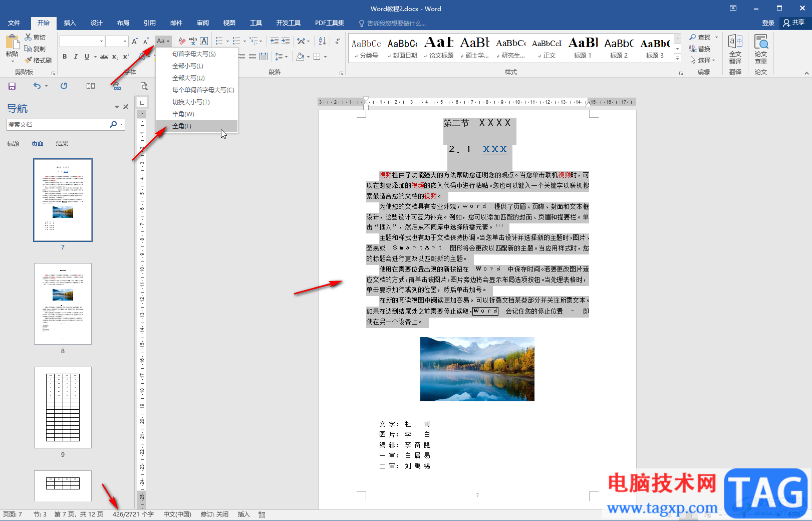Image resolution: width=812 pixels, height=521 pixels.
Task: Choose Toggle case 切换大小写(T)
Action: [196, 102]
